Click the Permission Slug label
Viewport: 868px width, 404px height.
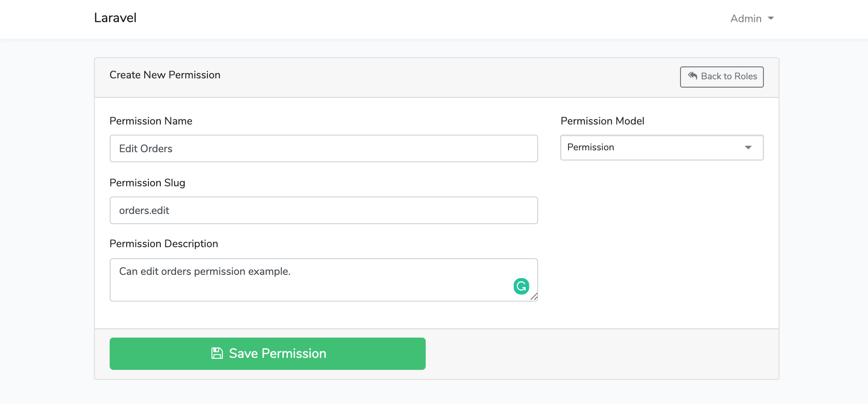[147, 183]
